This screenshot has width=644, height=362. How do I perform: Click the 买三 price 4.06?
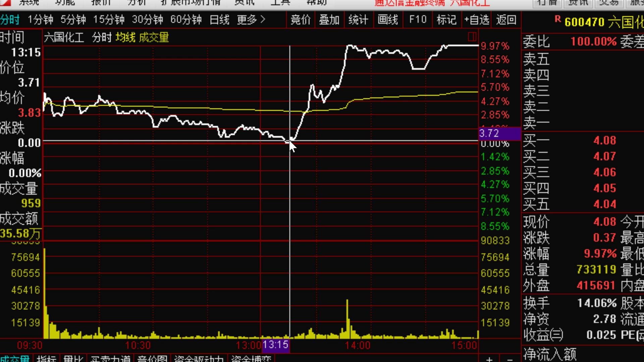coord(605,172)
